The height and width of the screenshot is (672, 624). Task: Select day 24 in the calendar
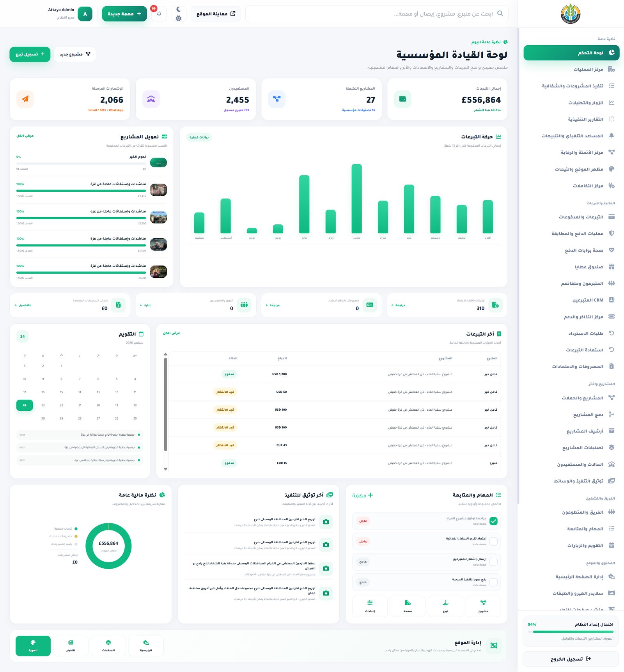coord(25,405)
